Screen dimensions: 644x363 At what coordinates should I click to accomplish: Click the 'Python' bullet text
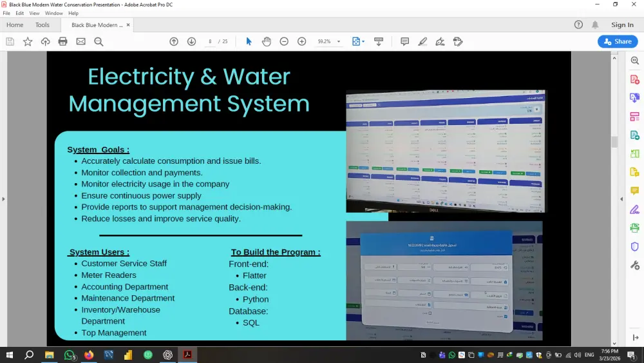256,299
